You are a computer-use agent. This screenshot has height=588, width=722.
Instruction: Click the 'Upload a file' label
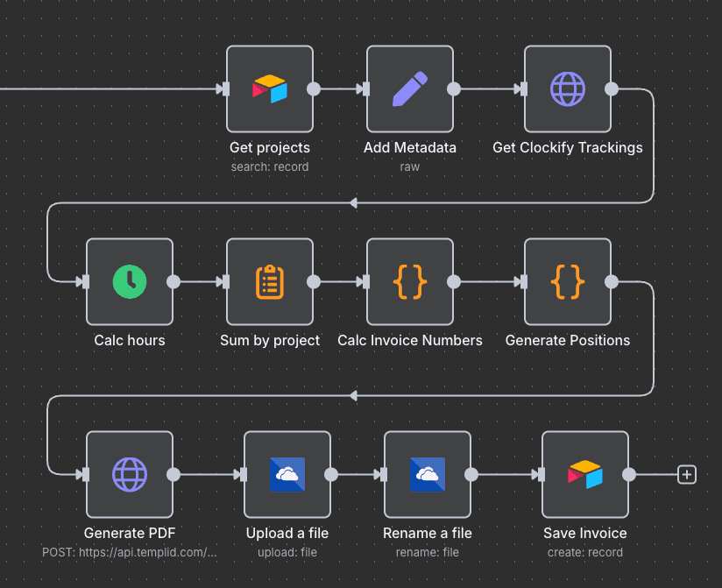click(287, 533)
